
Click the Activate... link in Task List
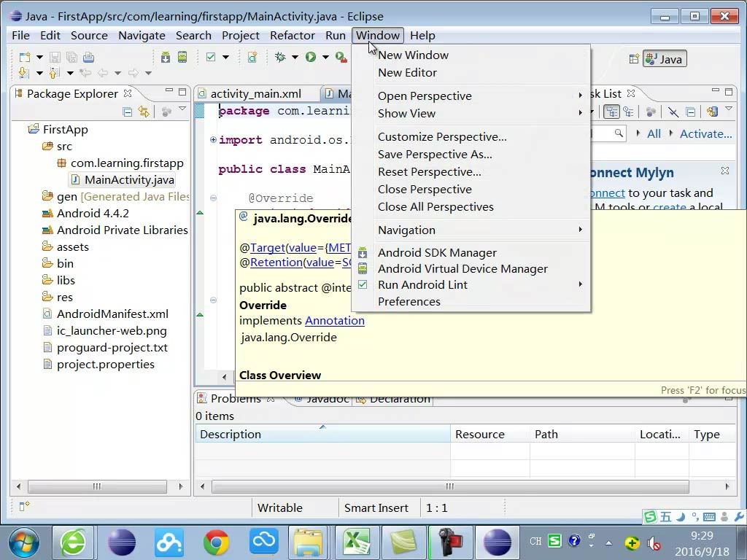705,134
